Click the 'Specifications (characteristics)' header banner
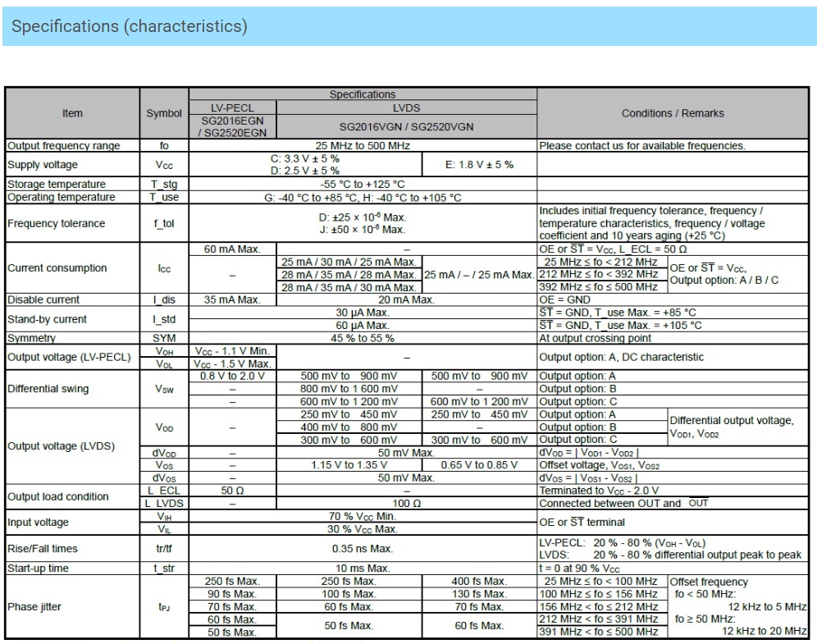 pyautogui.click(x=408, y=26)
